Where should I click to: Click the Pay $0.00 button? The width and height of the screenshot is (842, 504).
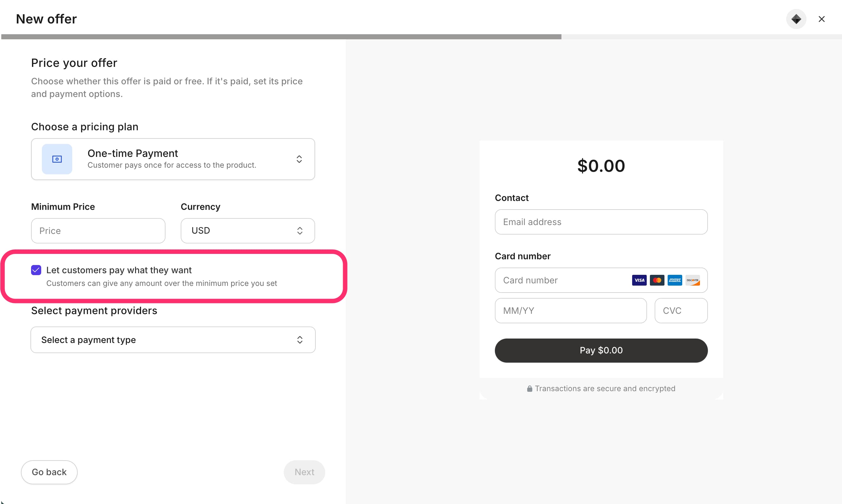[x=601, y=350]
